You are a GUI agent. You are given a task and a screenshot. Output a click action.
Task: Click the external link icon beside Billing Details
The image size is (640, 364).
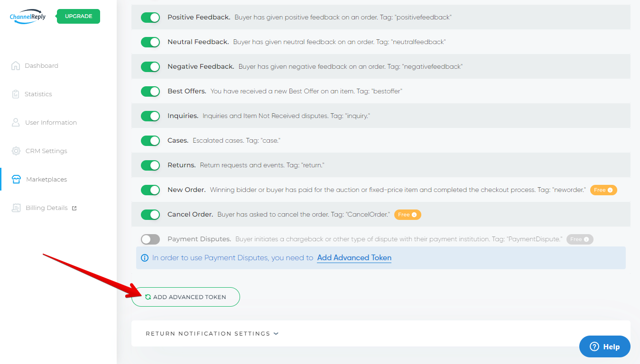click(74, 208)
